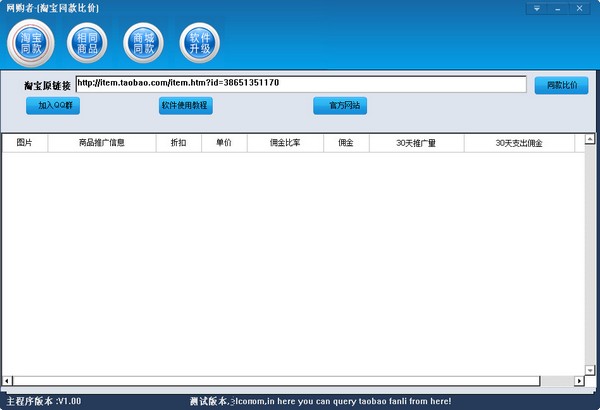Sort by the 30天支出佣金 column header

click(x=519, y=143)
